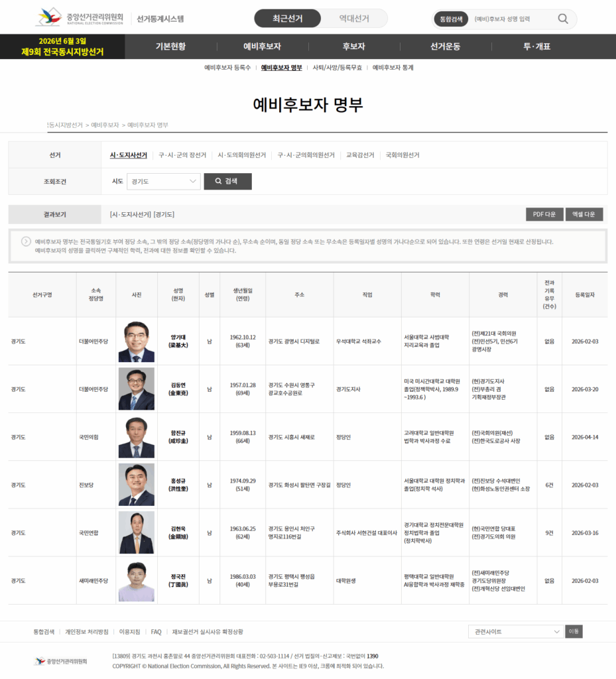Viewport: 616px width, 679px height.
Task: Click footer link FAQ
Action: click(156, 632)
